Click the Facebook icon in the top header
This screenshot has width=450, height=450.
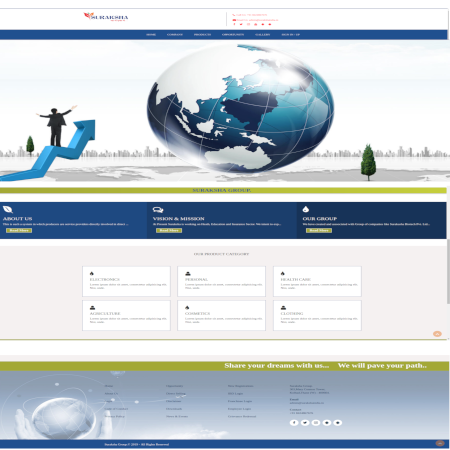[234, 24]
